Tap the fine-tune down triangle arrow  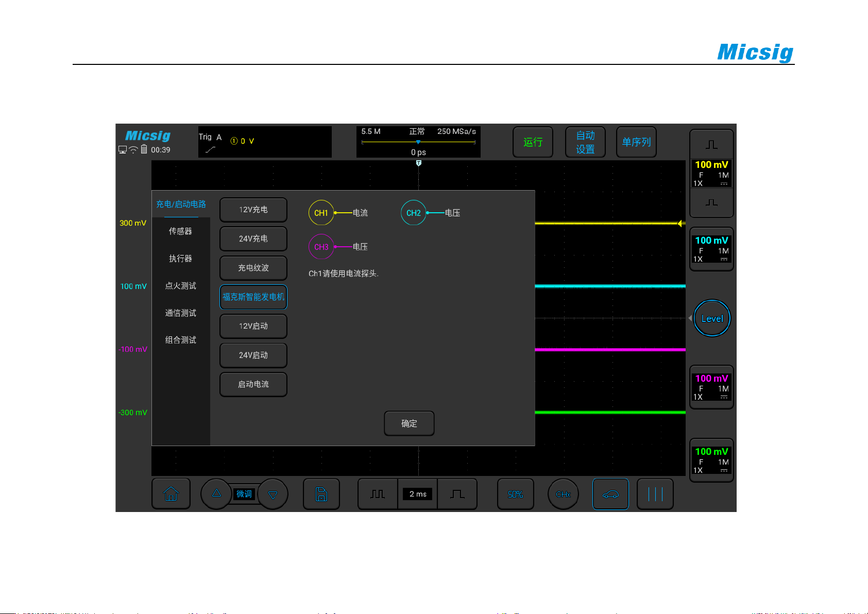tap(273, 494)
